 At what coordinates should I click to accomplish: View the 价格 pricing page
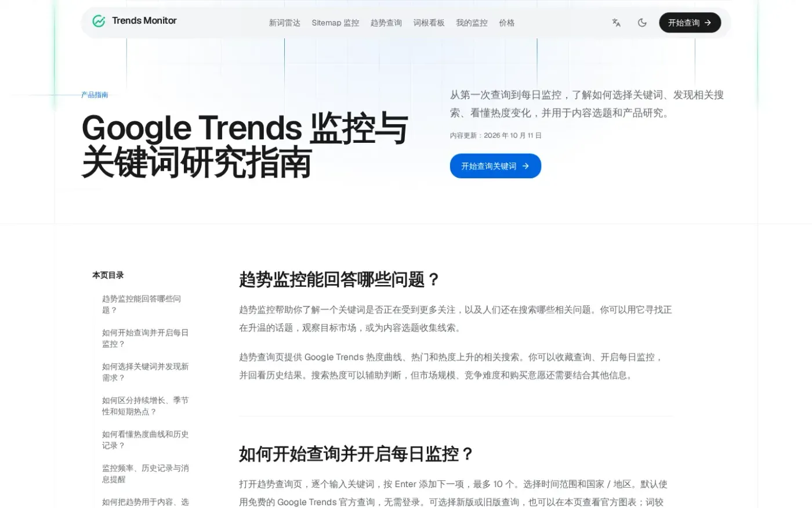tap(506, 23)
